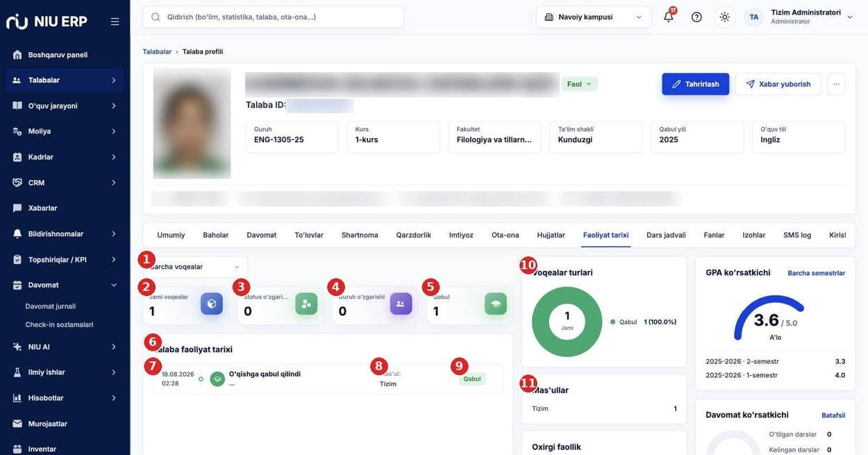Collapse the Davomat sidebar section chevron
The image size is (868, 455).
point(114,285)
